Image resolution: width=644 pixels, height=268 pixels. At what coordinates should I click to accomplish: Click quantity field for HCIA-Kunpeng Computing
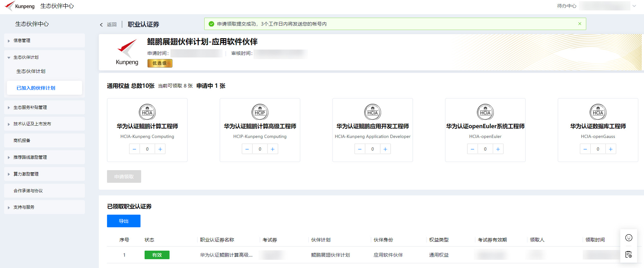[147, 149]
